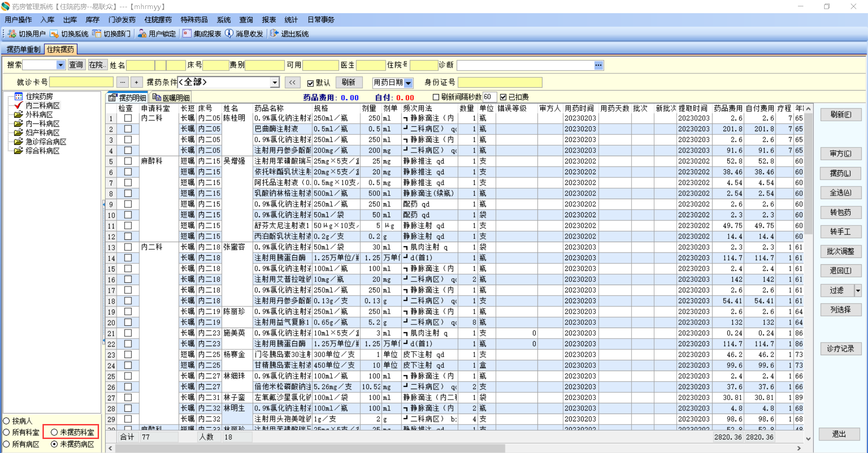Click the 全选(A) button

(x=841, y=193)
